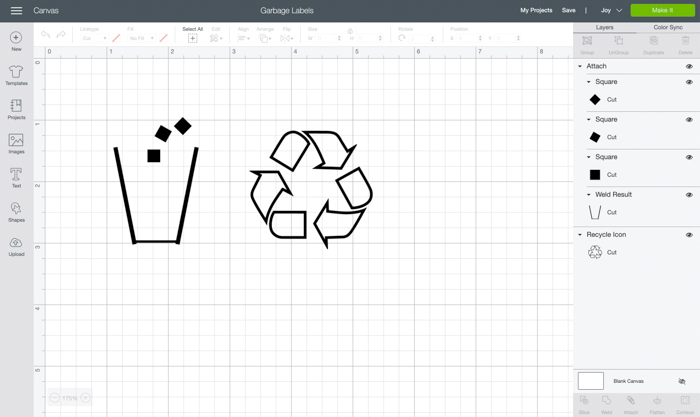The image size is (700, 417).
Task: Click the Garbage Labels project title
Action: (287, 10)
